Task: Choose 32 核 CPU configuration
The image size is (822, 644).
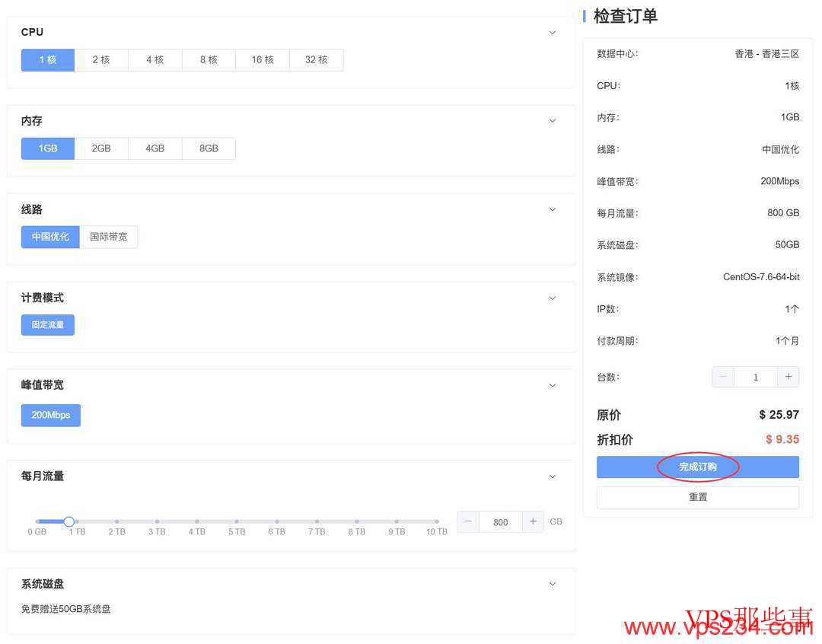Action: pos(316,59)
